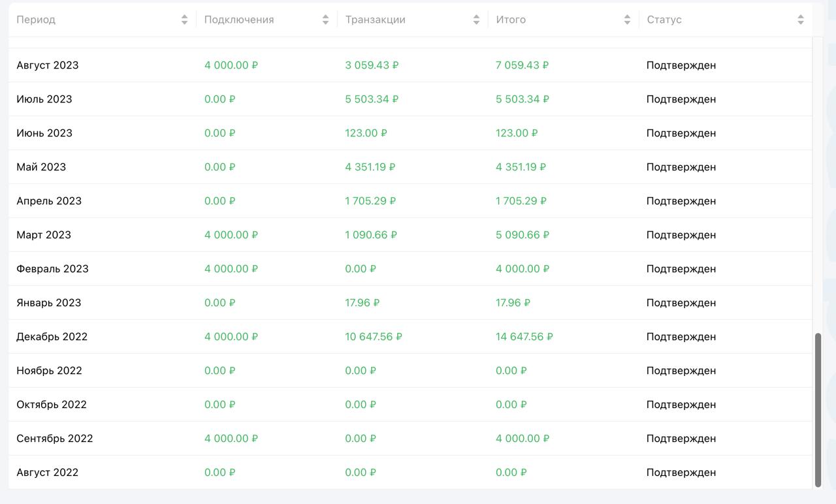Click the sort icon beside Итого
Image resolution: width=836 pixels, height=504 pixels.
627,20
